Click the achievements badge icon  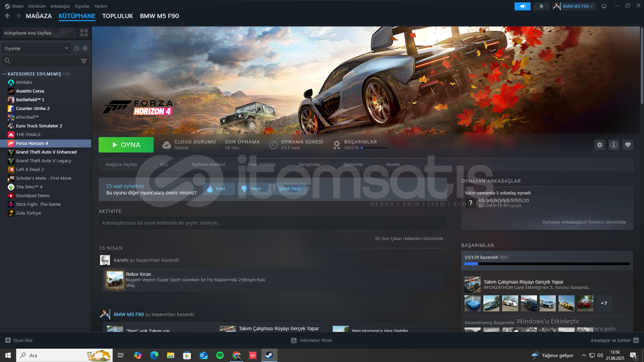pyautogui.click(x=337, y=145)
